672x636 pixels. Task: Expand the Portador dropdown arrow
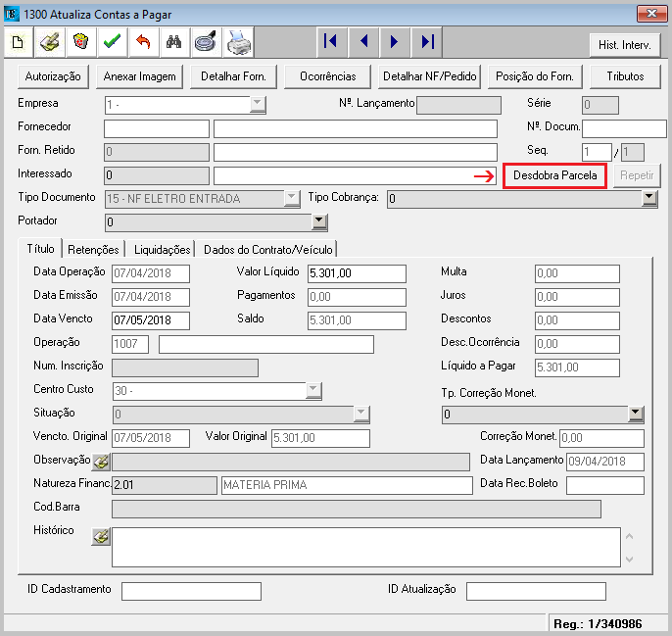pyautogui.click(x=319, y=222)
